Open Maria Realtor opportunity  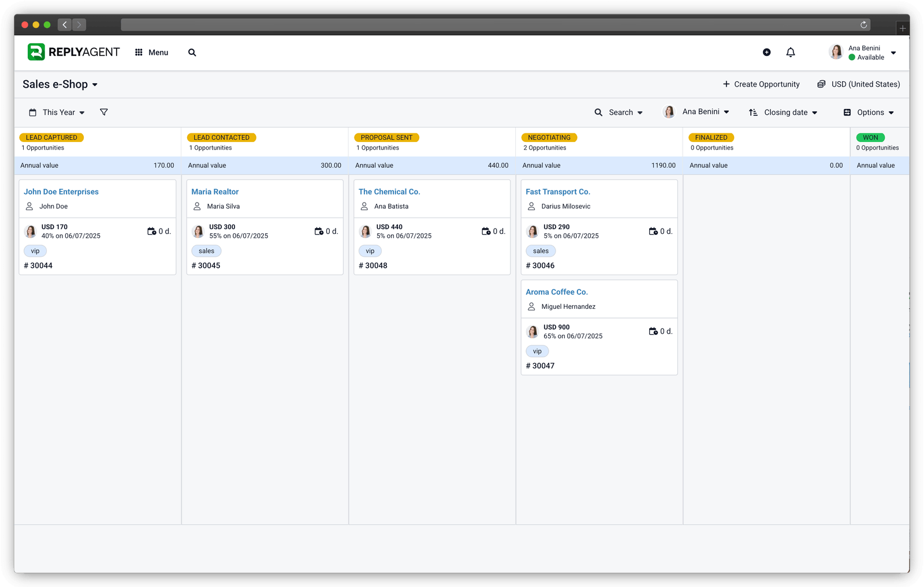tap(215, 192)
